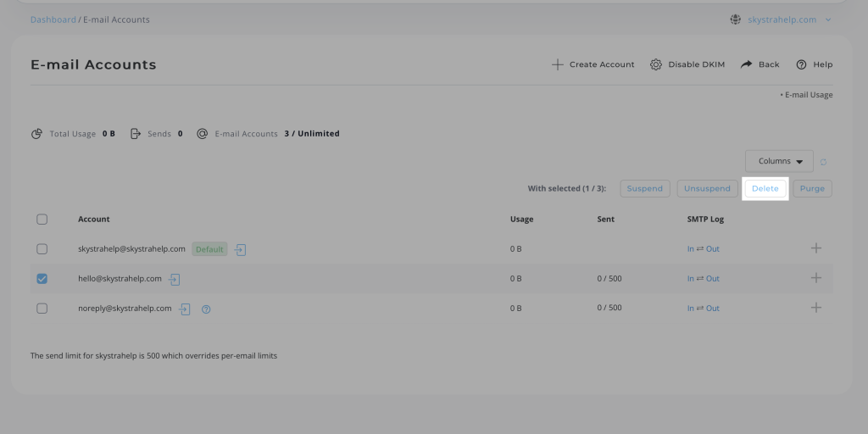Open the Columns dropdown
Screen dimensions: 868x434
779,161
